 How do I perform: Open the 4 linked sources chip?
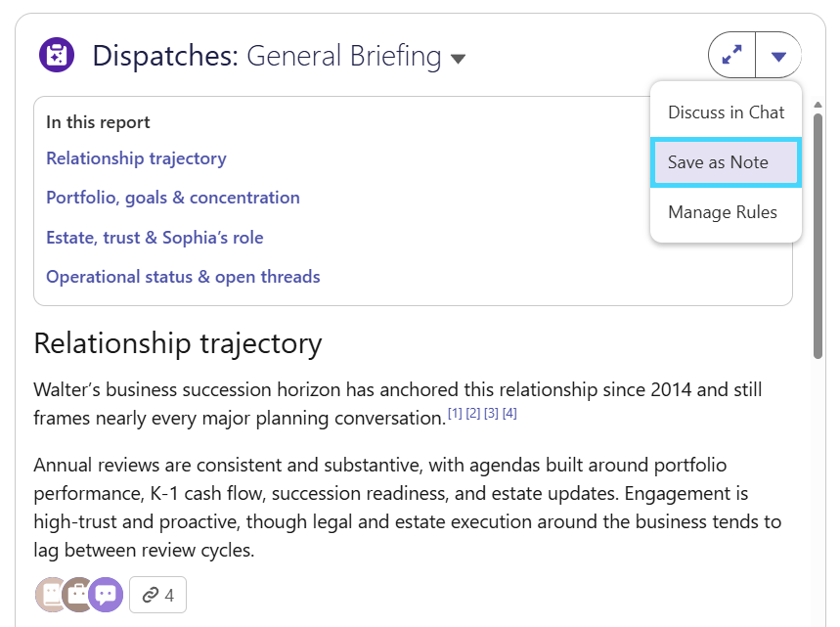(x=157, y=595)
